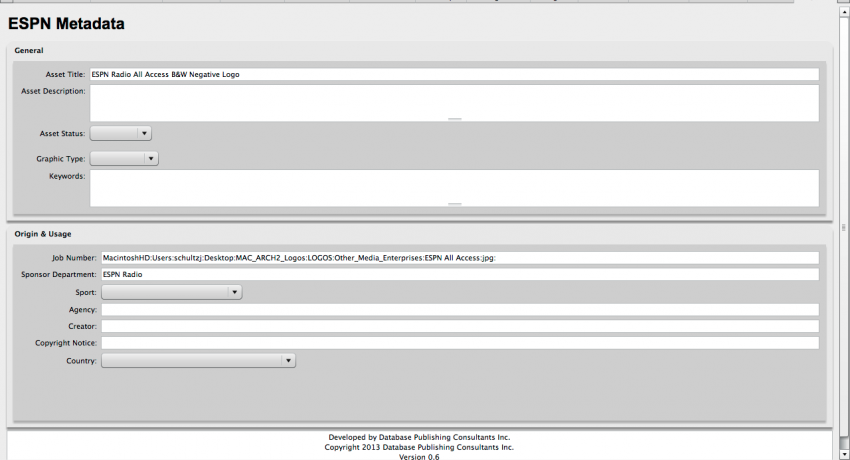The image size is (850, 460).
Task: Click the Sport label
Action: click(86, 293)
